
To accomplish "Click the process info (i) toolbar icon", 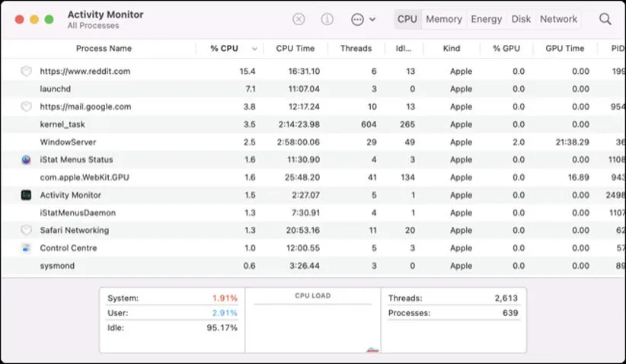I will [327, 19].
